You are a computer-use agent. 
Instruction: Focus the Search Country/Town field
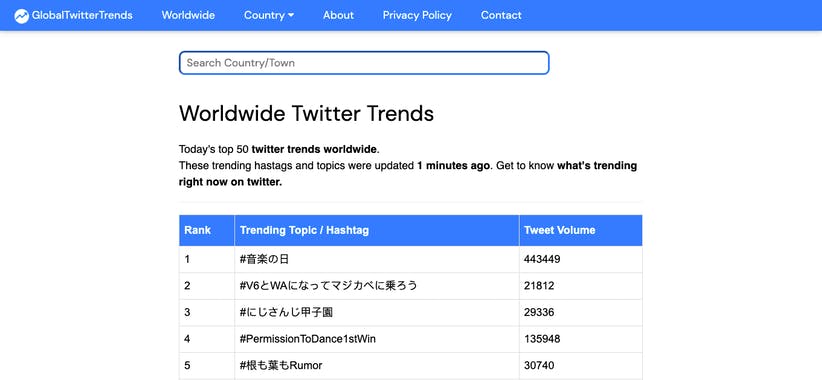pyautogui.click(x=364, y=63)
